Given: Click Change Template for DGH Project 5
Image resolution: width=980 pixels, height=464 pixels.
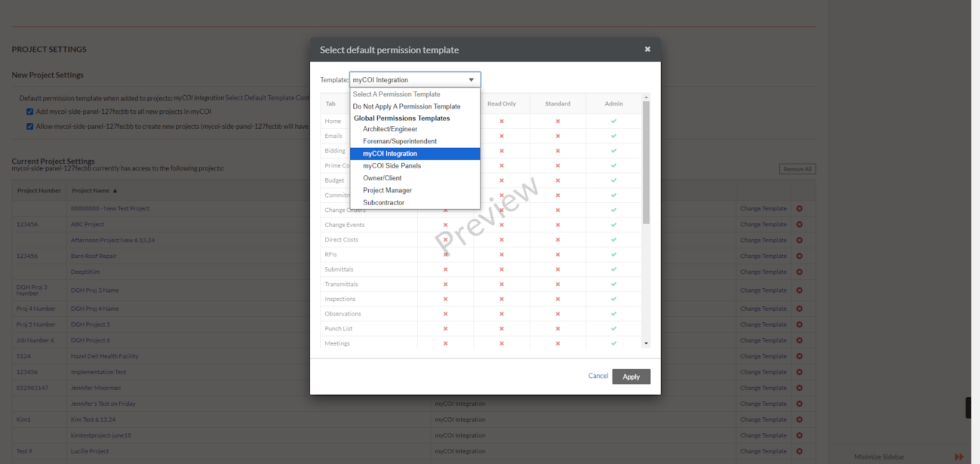Looking at the screenshot, I should 763,325.
